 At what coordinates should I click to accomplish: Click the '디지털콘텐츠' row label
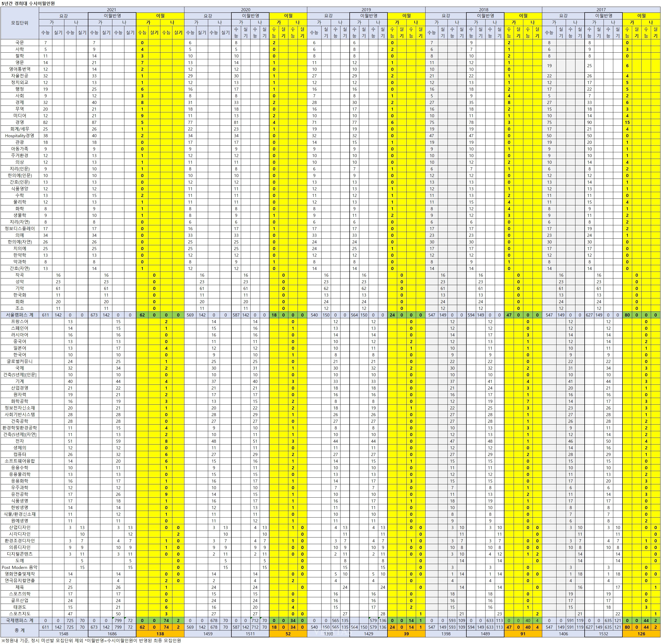pyautogui.click(x=20, y=554)
